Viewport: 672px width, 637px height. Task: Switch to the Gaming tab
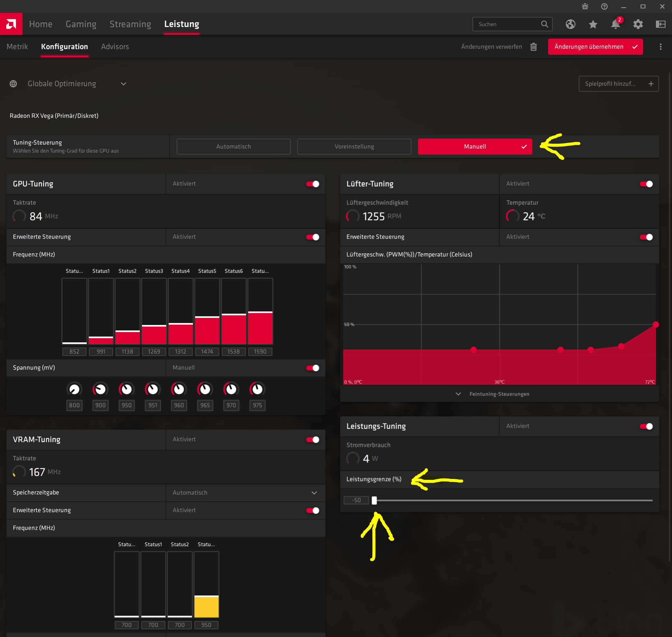coord(81,24)
